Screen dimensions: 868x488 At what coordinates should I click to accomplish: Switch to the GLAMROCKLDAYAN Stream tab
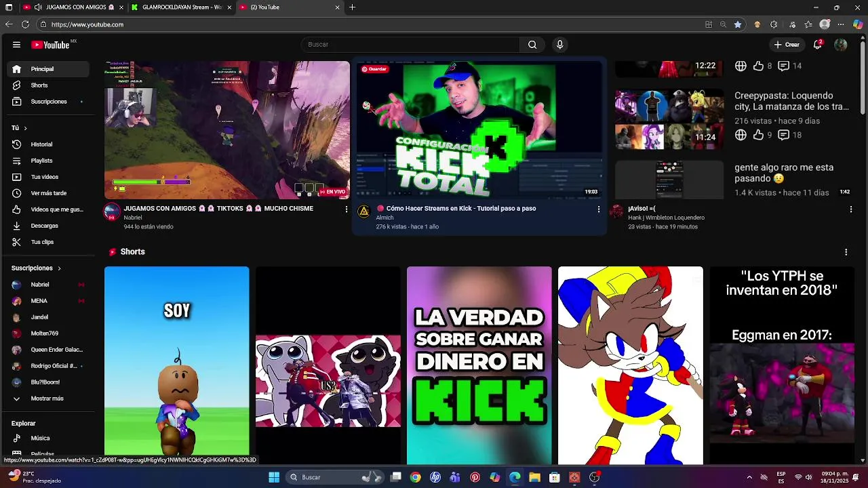180,7
